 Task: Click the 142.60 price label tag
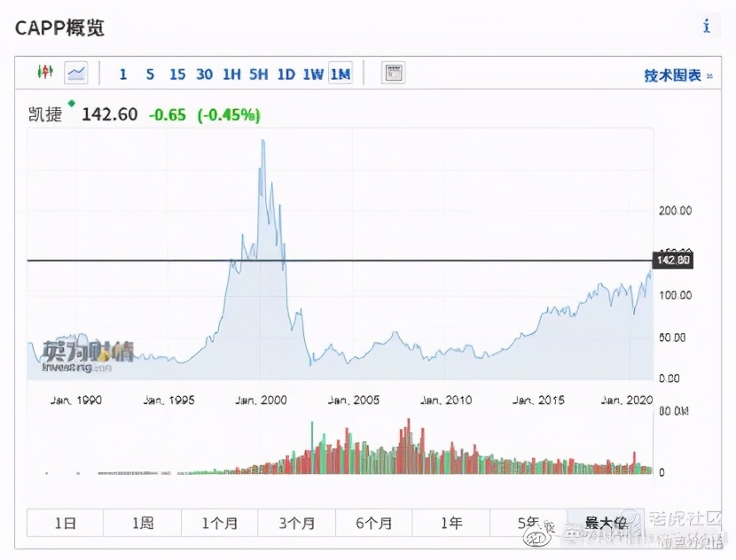coord(671,261)
